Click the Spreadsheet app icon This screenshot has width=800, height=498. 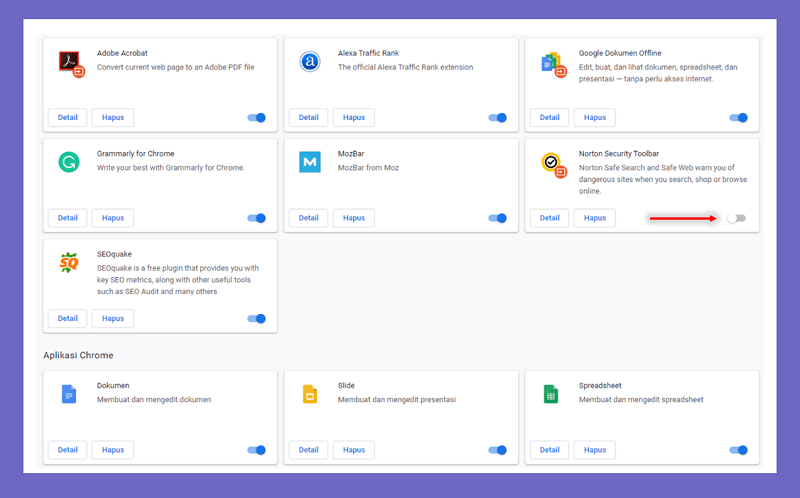(x=551, y=394)
